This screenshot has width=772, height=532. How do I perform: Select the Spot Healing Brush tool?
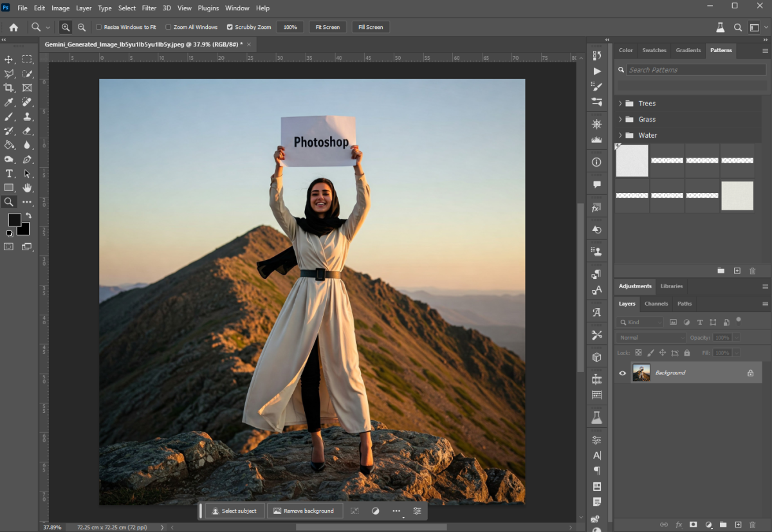[27, 102]
